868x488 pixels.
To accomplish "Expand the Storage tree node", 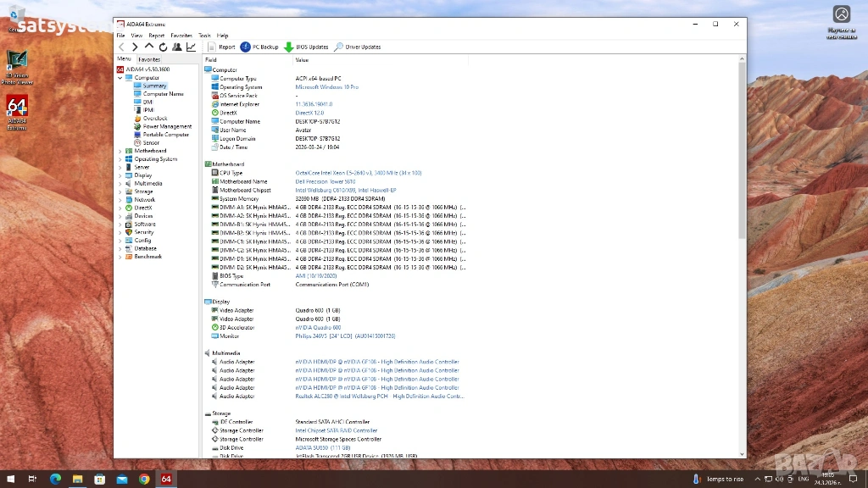I will (x=120, y=191).
